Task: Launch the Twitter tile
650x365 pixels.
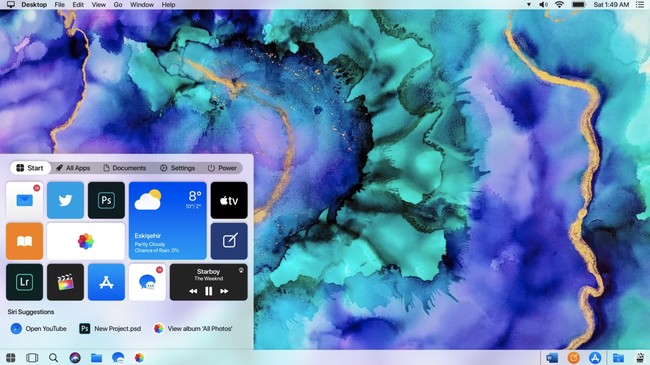Action: 65,200
